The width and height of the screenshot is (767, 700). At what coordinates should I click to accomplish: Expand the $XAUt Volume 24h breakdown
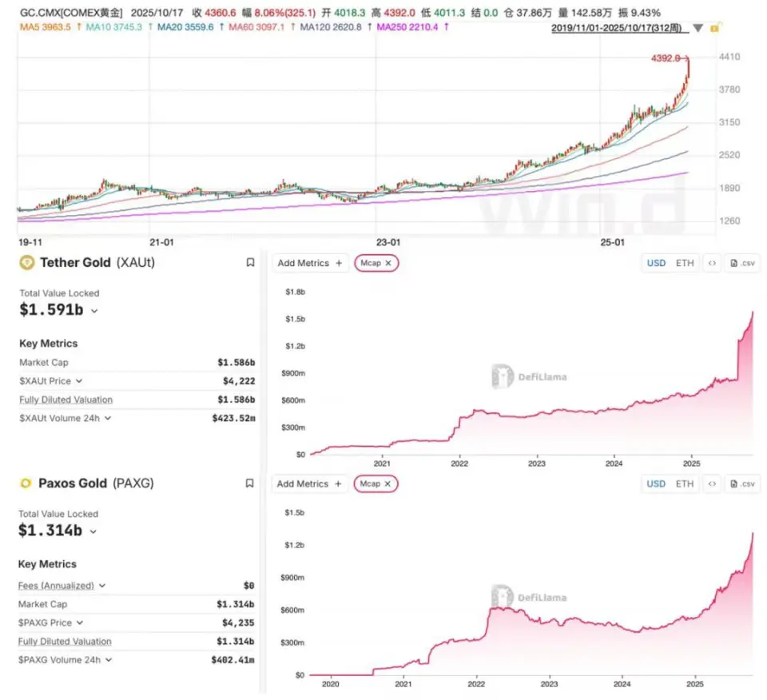107,417
